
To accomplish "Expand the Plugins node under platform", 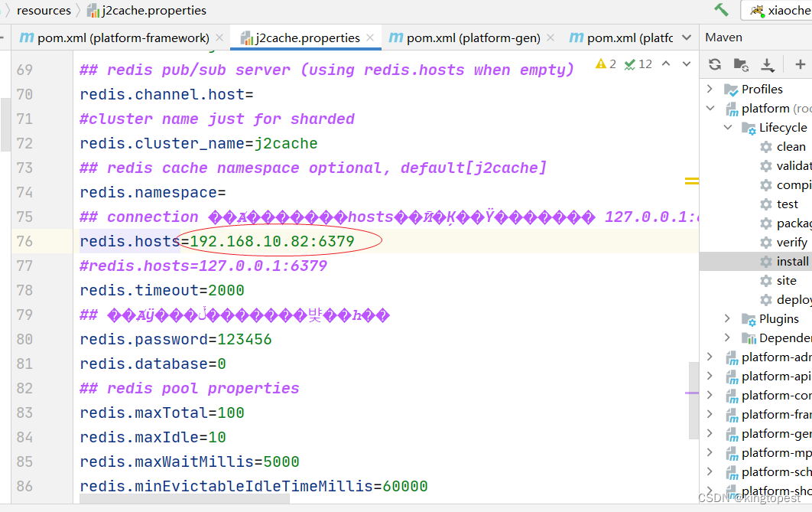I will pyautogui.click(x=726, y=318).
